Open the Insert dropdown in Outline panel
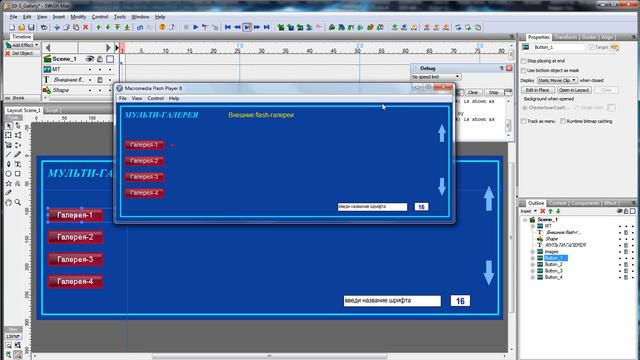This screenshot has width=640, height=360. 529,211
